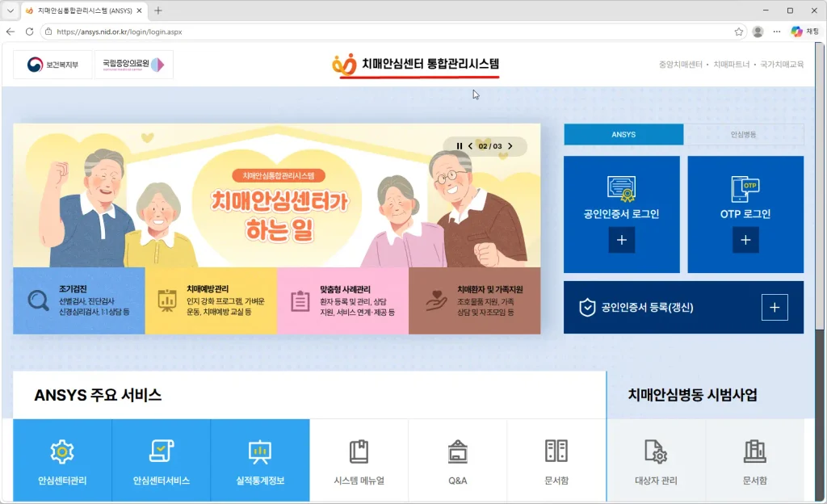This screenshot has height=504, width=827.
Task: Click the browser back arrow
Action: [10, 31]
